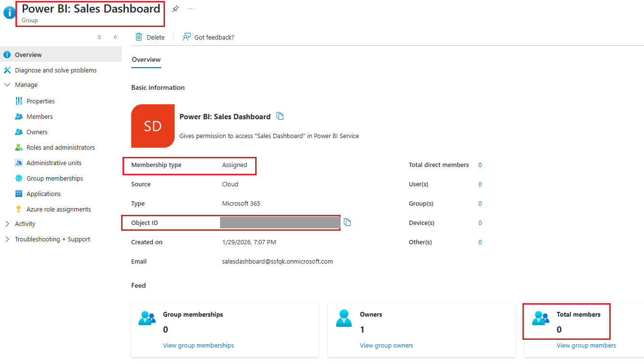Click the salesdashboard@ssfqk.onmicrosoft.com email text
Viewport: 644px width, 364px height.
point(277,261)
